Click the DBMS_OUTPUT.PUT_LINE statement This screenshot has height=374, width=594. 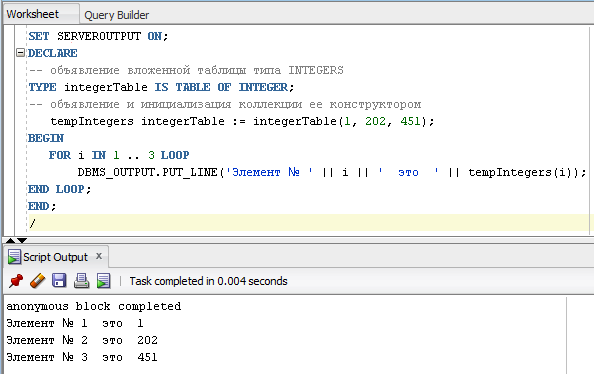(x=332, y=172)
